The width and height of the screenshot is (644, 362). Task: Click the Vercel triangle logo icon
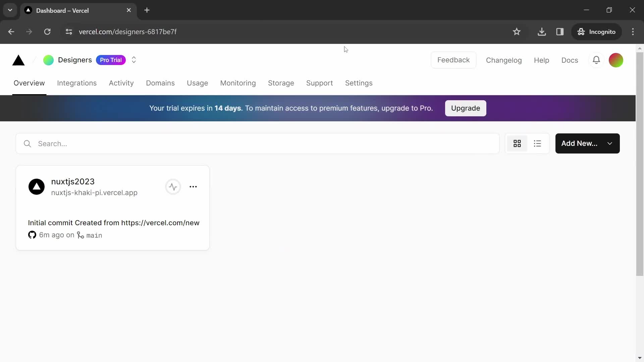(x=18, y=60)
